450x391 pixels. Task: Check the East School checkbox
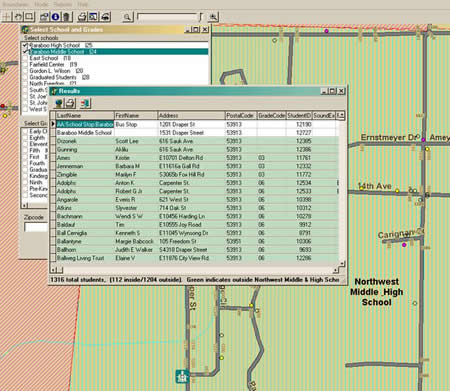(x=25, y=58)
